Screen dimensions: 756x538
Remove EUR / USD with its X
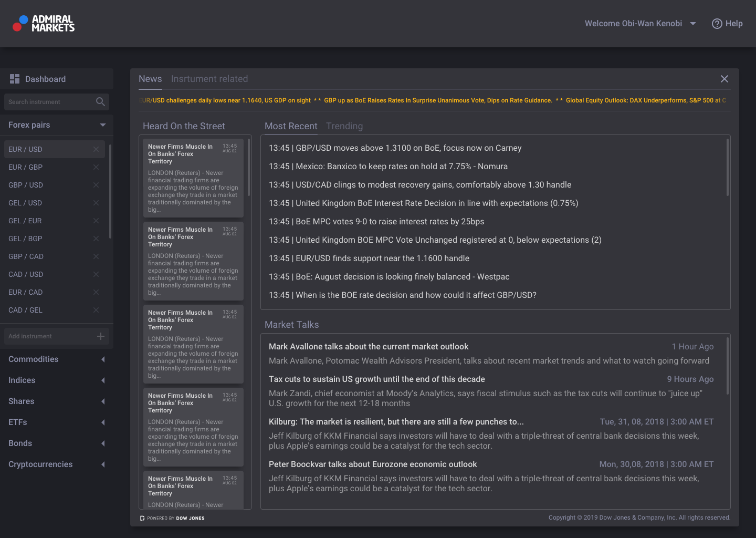[96, 149]
